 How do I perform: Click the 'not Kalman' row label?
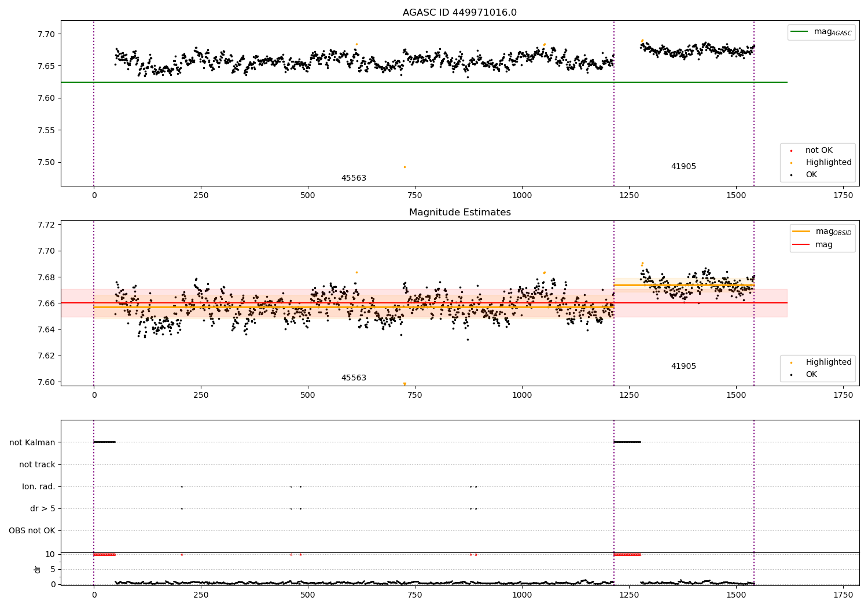[32, 442]
